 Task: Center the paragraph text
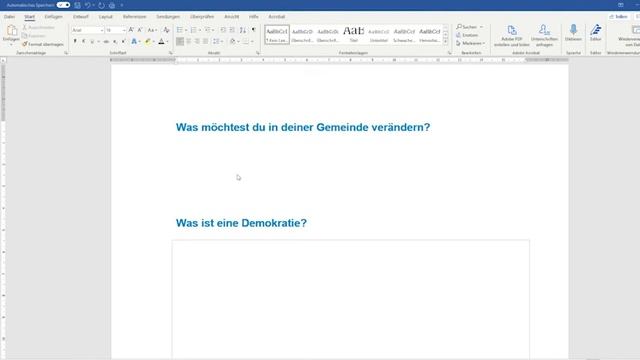tap(189, 41)
